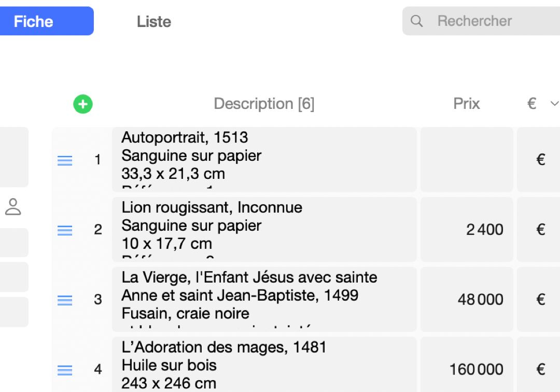Click the Description [6] column header
560x392 pixels.
264,103
